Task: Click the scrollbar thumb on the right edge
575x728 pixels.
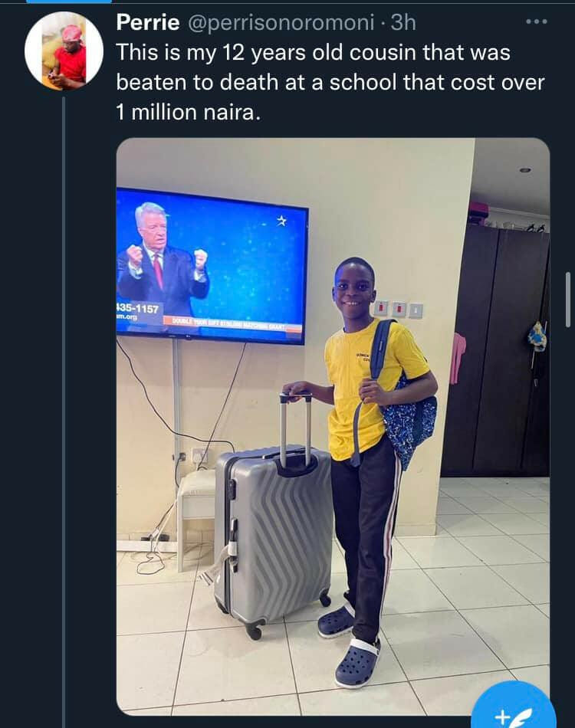Action: 567,300
